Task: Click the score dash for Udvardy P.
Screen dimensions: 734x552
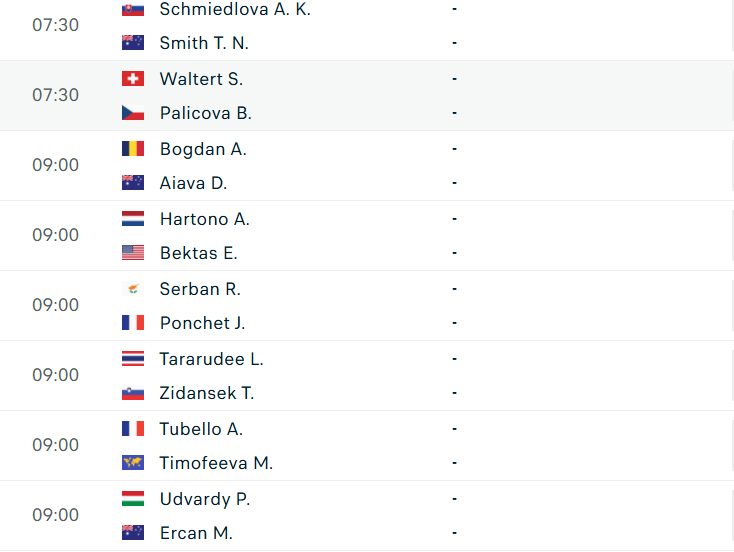Action: (455, 499)
